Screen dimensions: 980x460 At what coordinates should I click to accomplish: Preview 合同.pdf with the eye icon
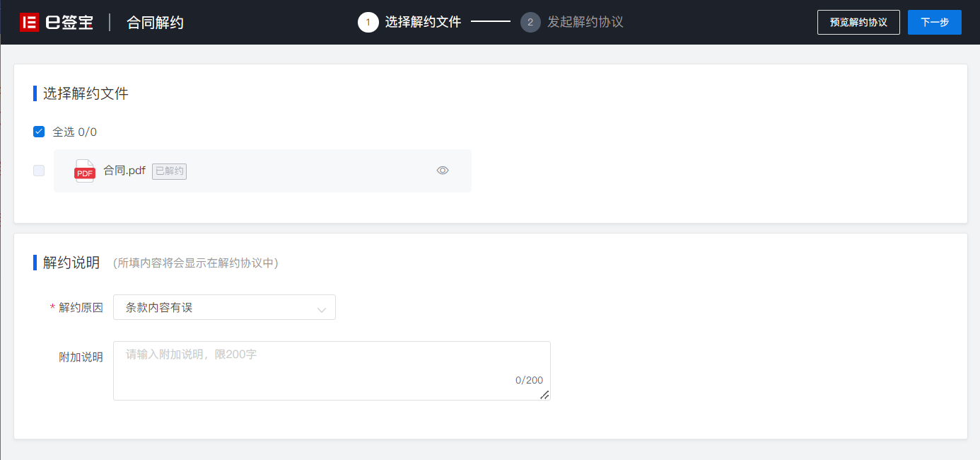tap(443, 171)
